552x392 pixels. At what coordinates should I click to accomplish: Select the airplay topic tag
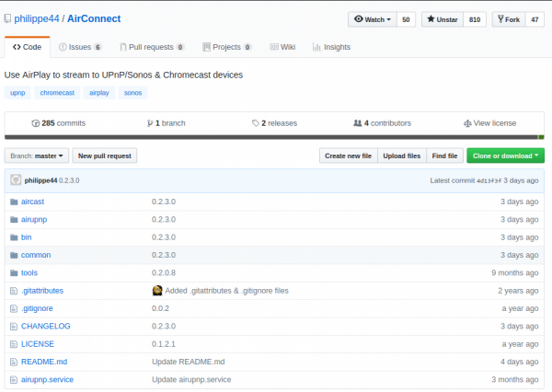coord(99,93)
